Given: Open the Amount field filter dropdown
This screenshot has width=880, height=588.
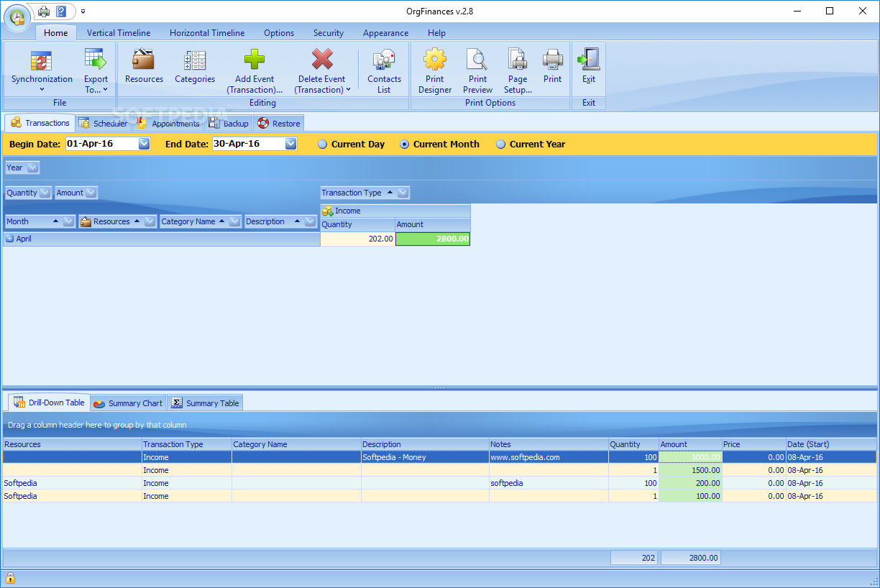Looking at the screenshot, I should [x=91, y=193].
